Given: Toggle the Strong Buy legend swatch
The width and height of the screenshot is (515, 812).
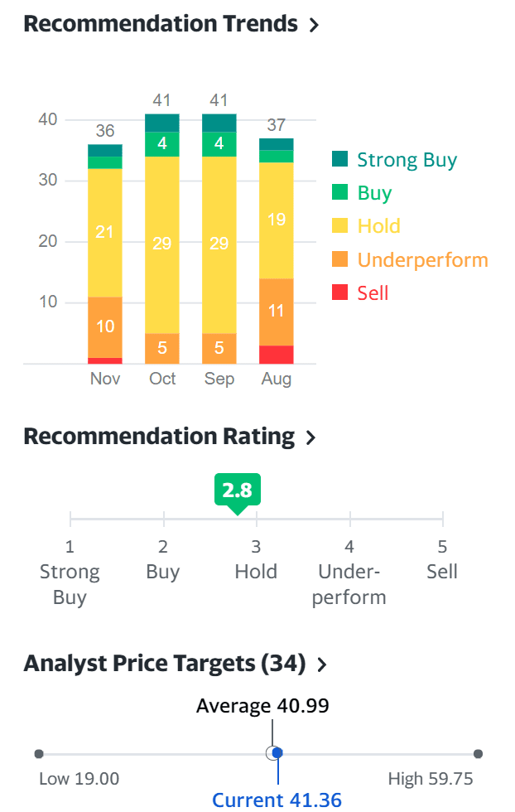Looking at the screenshot, I should pyautogui.click(x=339, y=160).
